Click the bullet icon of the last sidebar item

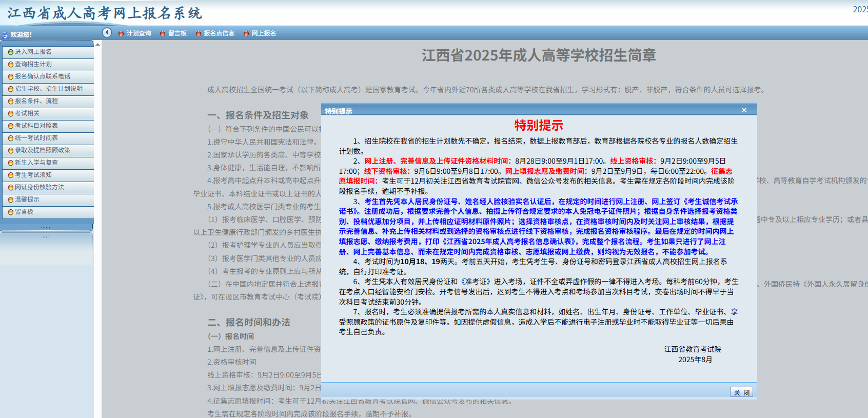point(11,212)
